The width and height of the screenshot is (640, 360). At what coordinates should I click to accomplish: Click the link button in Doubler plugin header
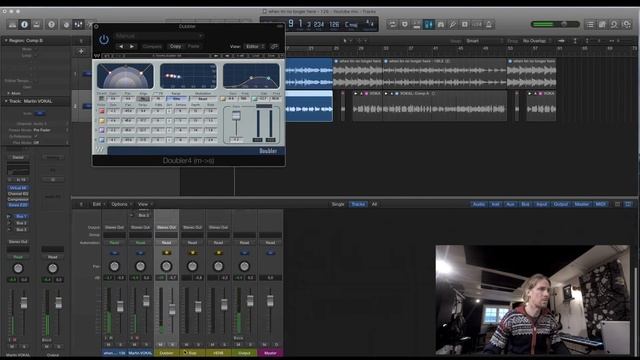(275, 46)
